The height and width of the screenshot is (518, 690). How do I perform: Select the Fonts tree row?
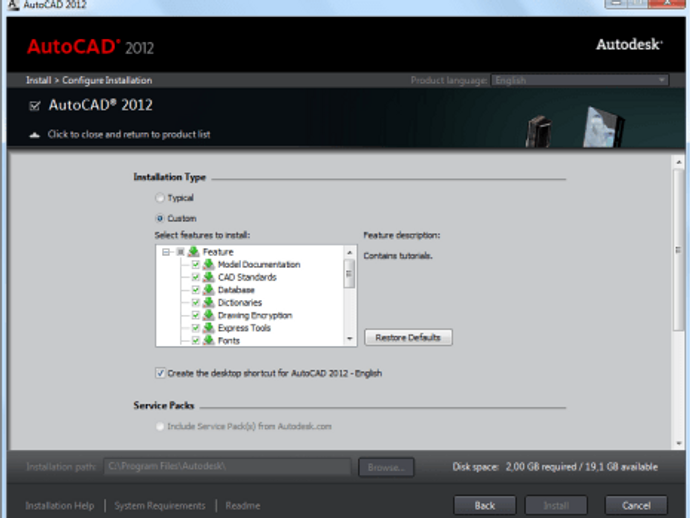pos(228,341)
